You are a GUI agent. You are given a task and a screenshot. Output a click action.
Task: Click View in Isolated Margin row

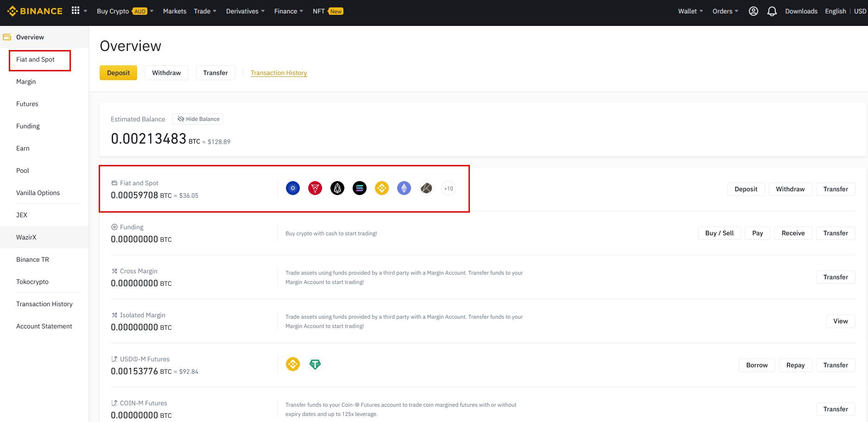pyautogui.click(x=840, y=321)
